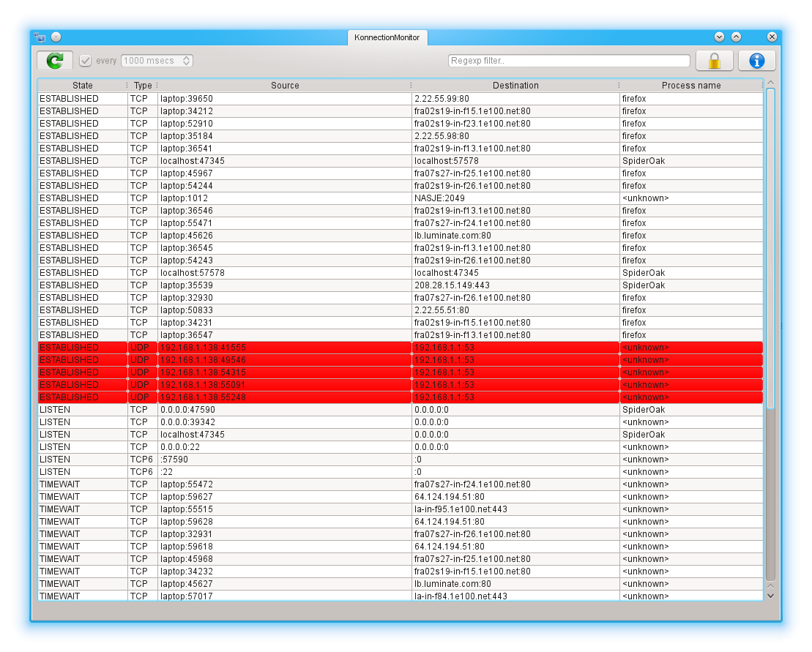Image resolution: width=812 pixels, height=652 pixels.
Task: Click the window menu icon in title bar
Action: coord(40,37)
